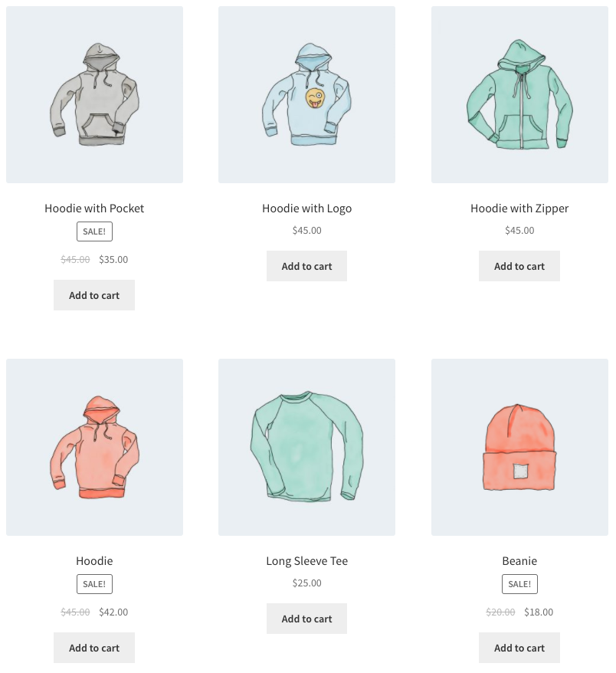Open the blue Hoodie with Logo image
Viewport: 616px width, 673px height.
point(306,94)
